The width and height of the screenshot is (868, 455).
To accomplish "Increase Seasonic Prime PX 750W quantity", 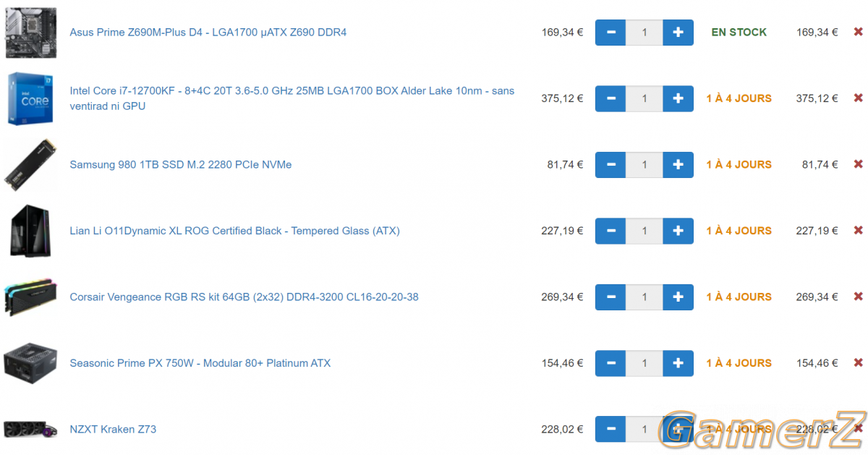I will click(678, 363).
